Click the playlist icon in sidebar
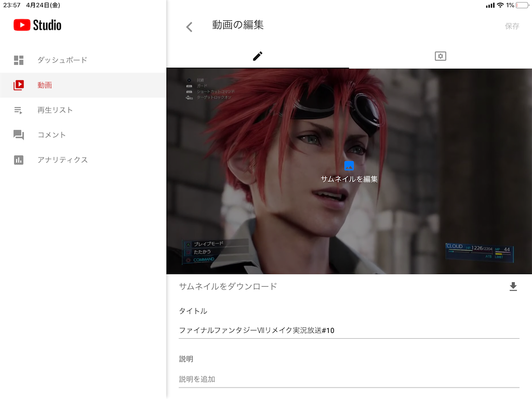Screen dimensions: 532x399 click(18, 110)
